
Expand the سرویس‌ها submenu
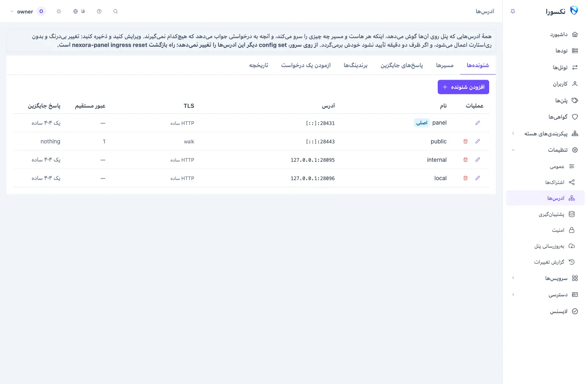pyautogui.click(x=545, y=278)
